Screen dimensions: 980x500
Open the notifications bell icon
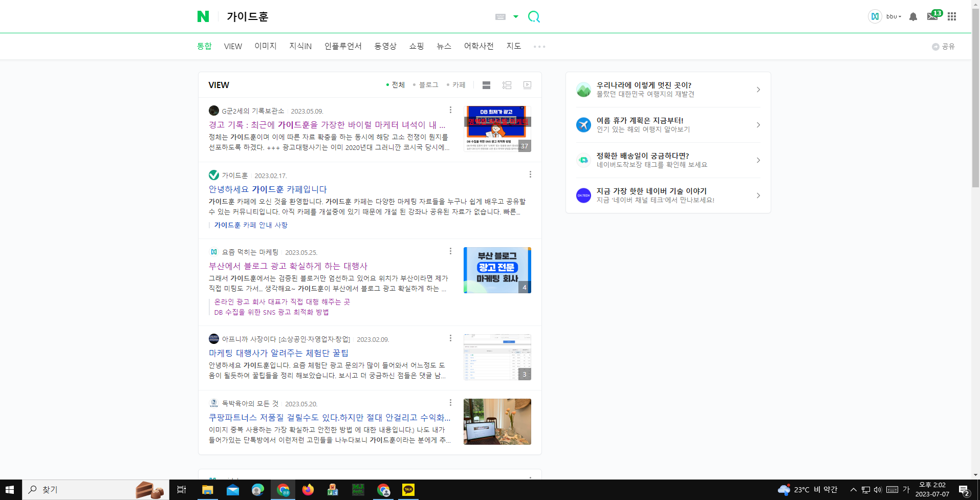[x=913, y=17]
